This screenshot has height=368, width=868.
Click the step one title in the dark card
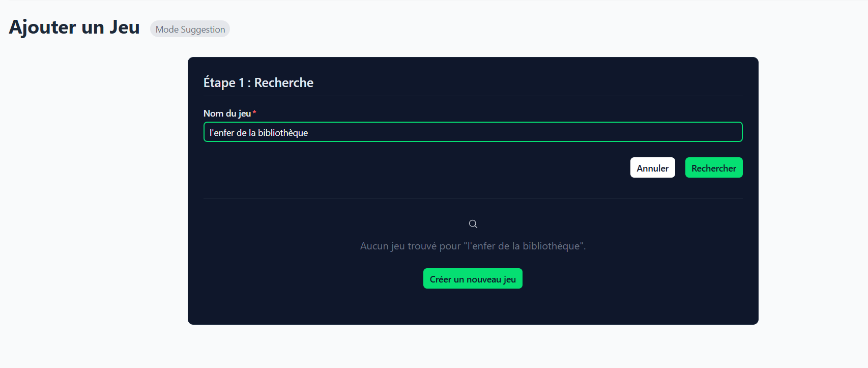(x=258, y=82)
